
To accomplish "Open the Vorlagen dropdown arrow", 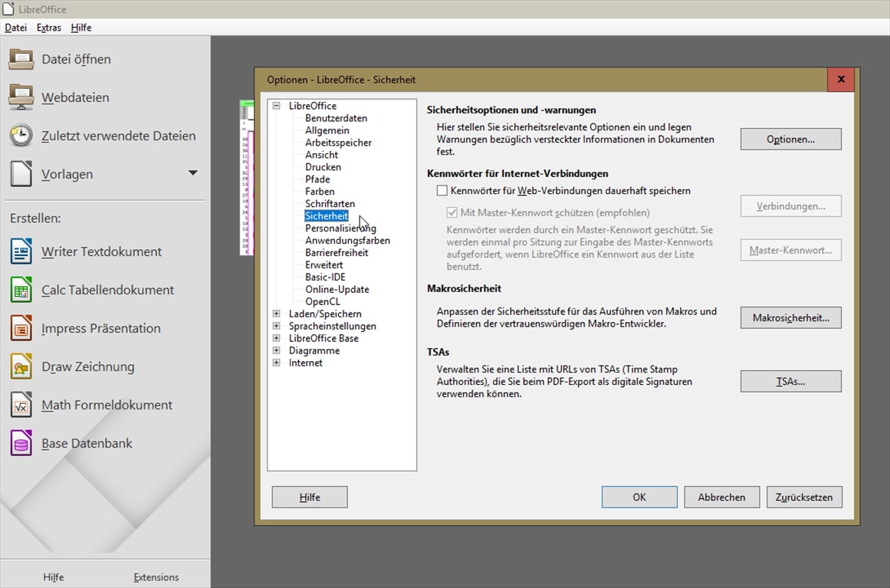I will pyautogui.click(x=193, y=172).
